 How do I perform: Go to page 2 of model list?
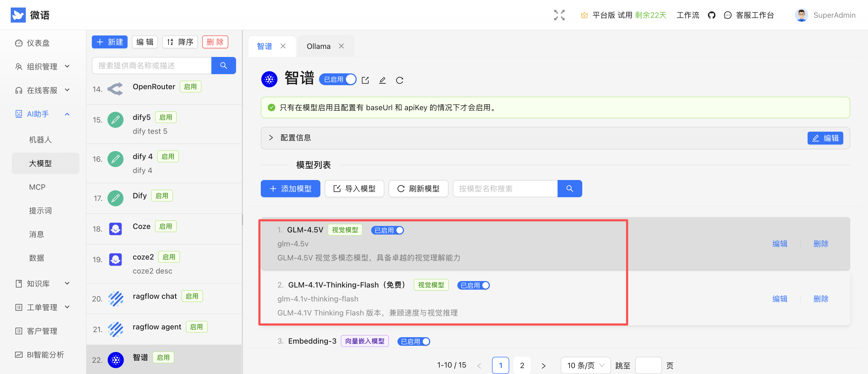522,365
